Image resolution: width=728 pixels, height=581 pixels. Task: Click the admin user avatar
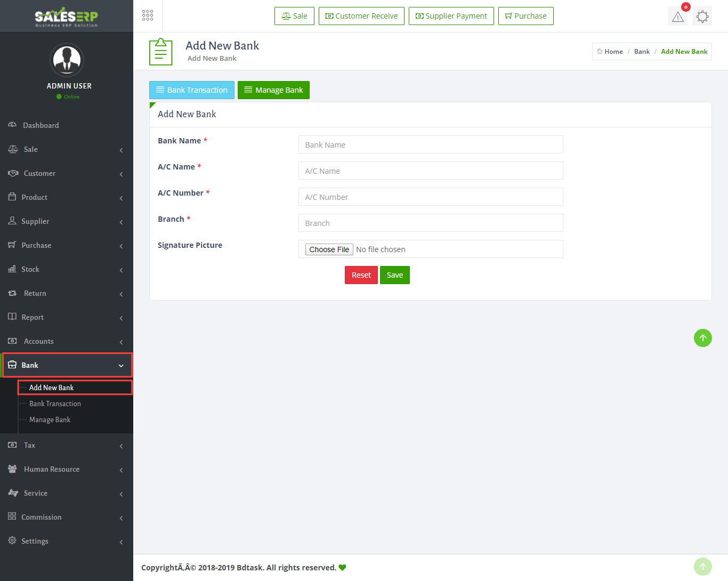tap(67, 60)
